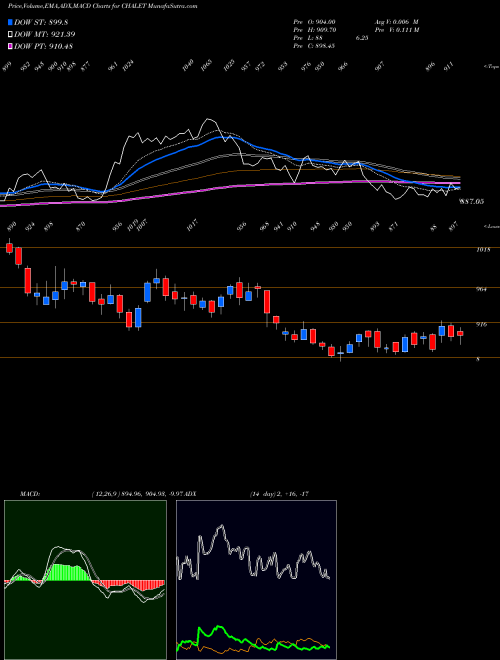Click the 'Pre V: 0.111 M' value

point(397,30)
